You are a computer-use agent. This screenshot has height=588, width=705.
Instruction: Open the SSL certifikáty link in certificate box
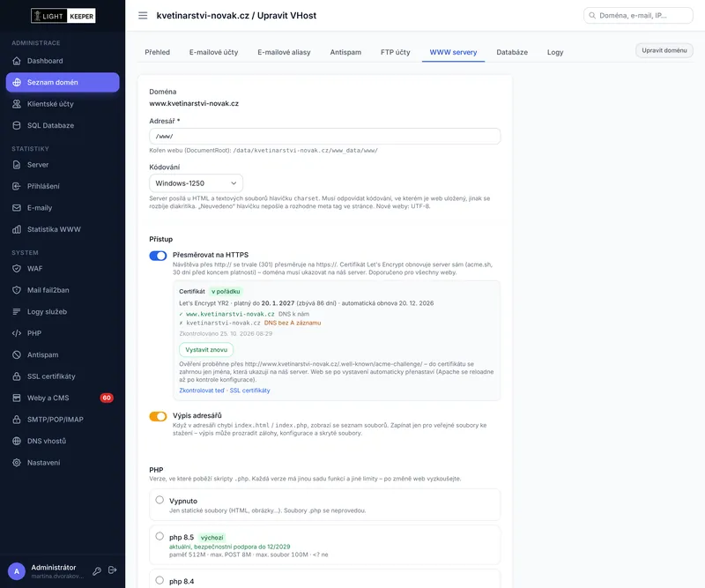point(249,390)
